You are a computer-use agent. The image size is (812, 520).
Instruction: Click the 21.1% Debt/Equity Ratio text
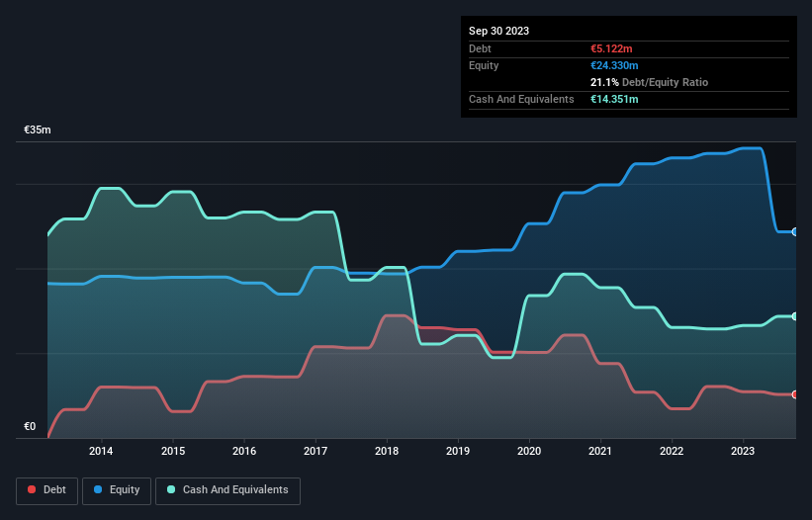pyautogui.click(x=650, y=82)
